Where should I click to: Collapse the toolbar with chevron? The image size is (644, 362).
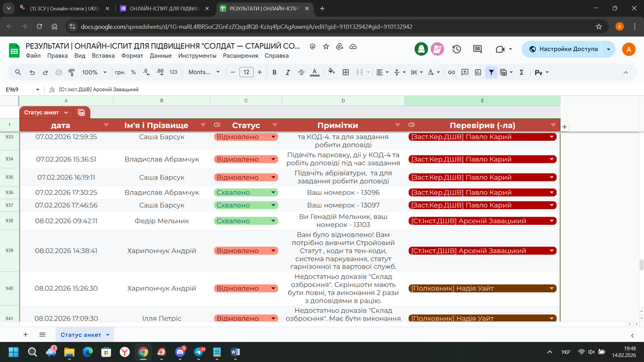(x=626, y=72)
